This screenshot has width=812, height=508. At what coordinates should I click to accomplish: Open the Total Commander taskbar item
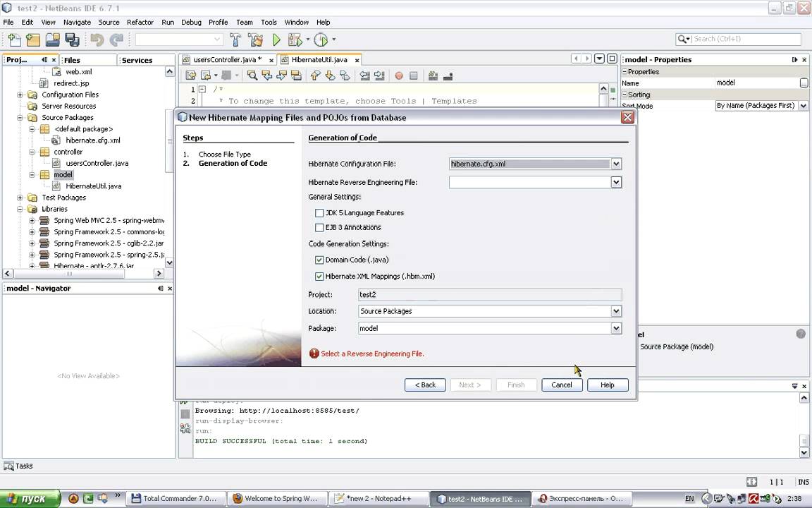[177, 498]
